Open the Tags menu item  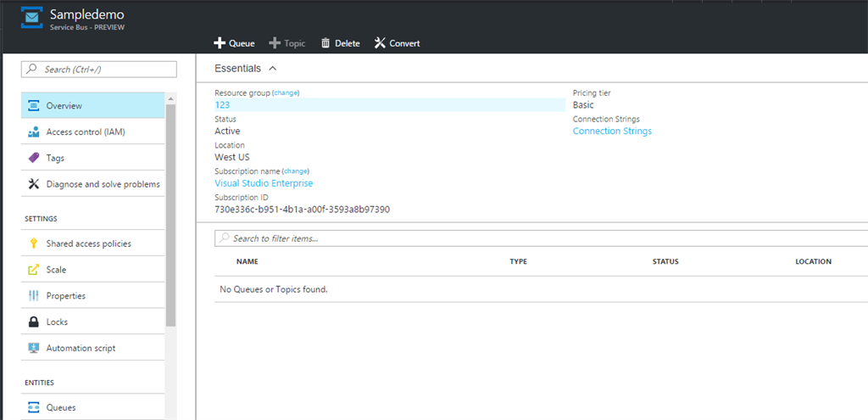click(x=93, y=158)
